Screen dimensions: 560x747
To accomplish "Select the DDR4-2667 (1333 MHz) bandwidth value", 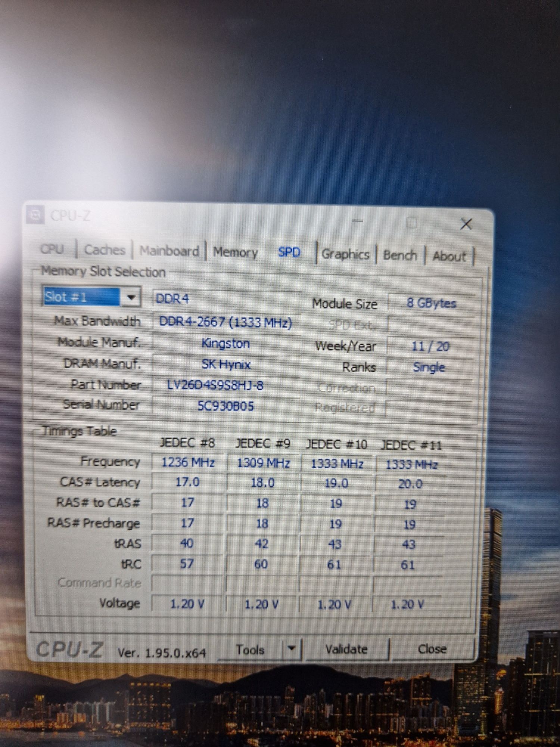I will pyautogui.click(x=226, y=322).
